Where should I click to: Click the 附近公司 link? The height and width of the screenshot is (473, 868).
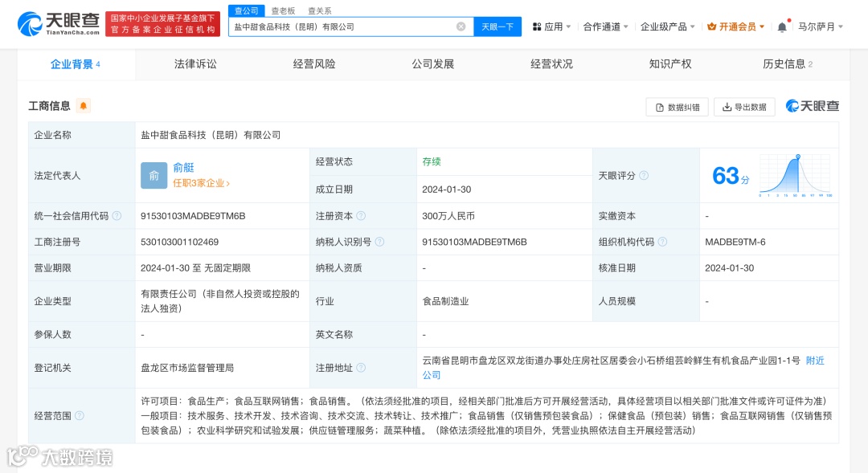[624, 367]
